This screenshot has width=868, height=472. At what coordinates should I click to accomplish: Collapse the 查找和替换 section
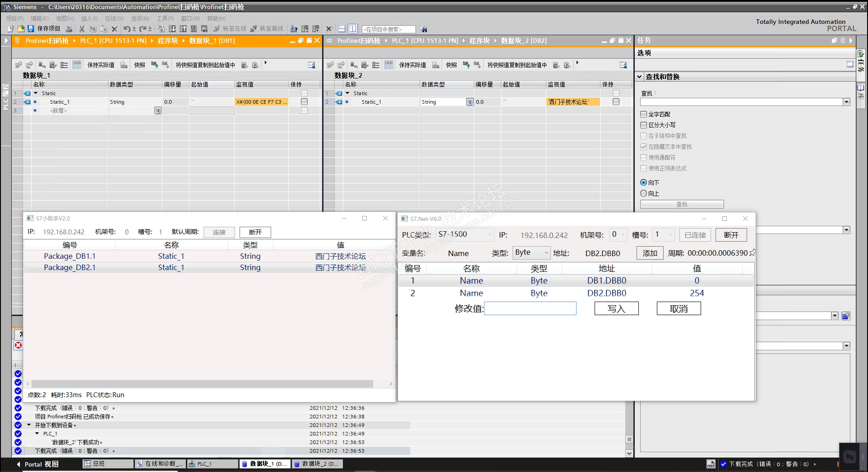(x=639, y=77)
